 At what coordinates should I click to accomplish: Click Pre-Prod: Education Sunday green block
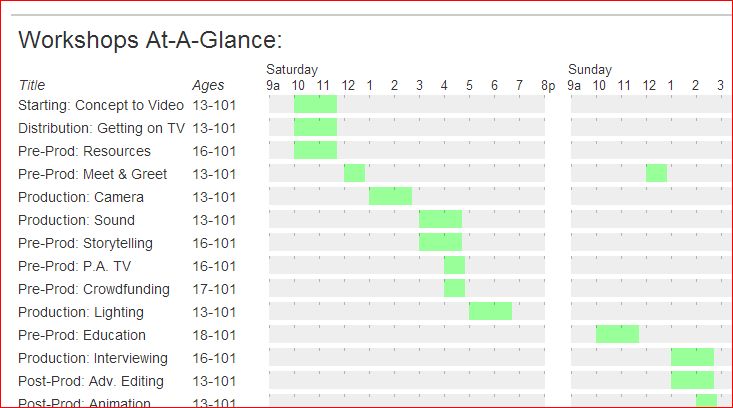pyautogui.click(x=618, y=334)
